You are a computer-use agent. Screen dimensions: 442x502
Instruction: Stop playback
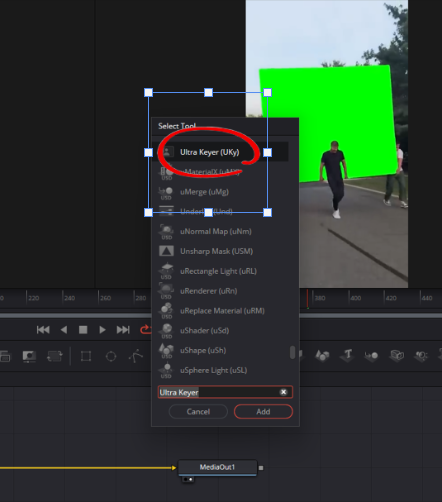coord(83,330)
